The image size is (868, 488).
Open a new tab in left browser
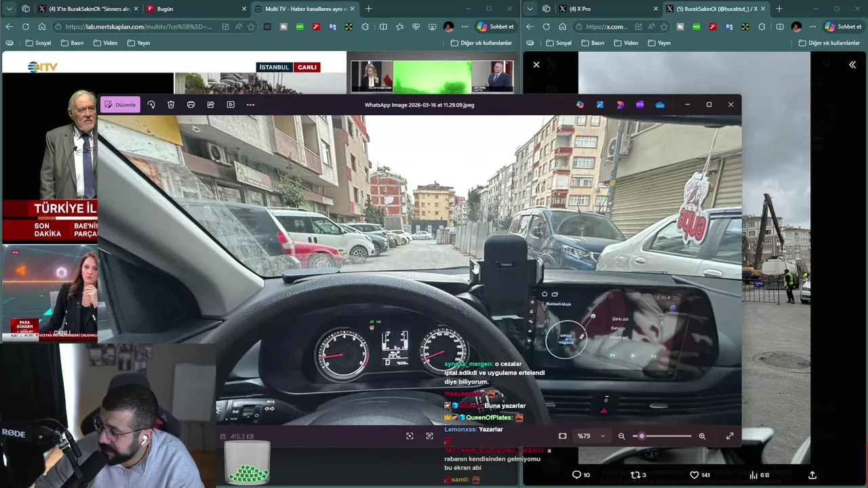click(368, 9)
